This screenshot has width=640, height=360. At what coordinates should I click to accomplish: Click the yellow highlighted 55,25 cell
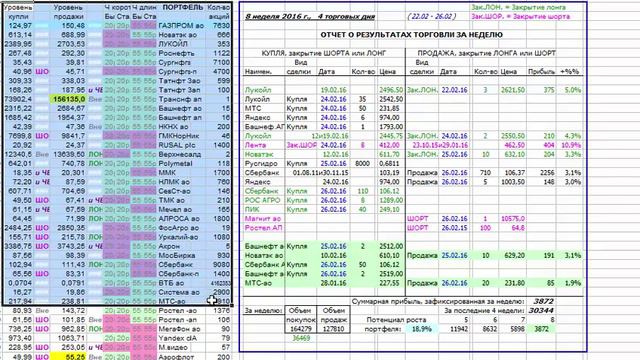pyautogui.click(x=69, y=356)
